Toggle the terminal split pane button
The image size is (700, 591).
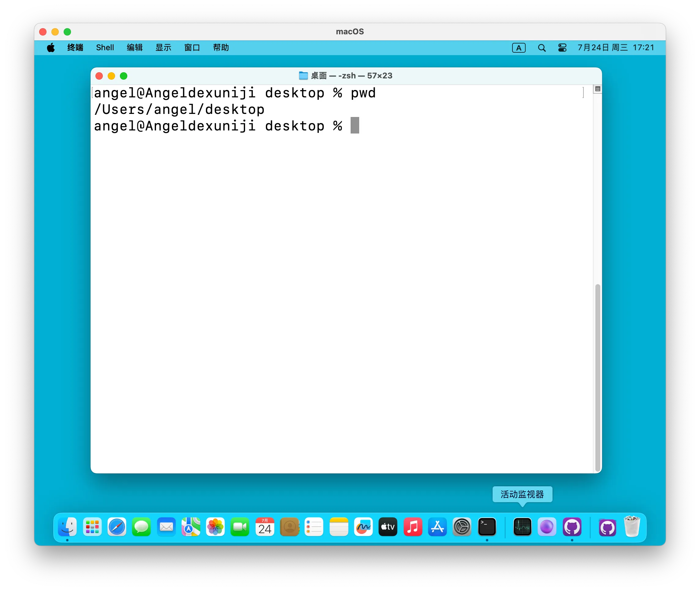(x=598, y=89)
